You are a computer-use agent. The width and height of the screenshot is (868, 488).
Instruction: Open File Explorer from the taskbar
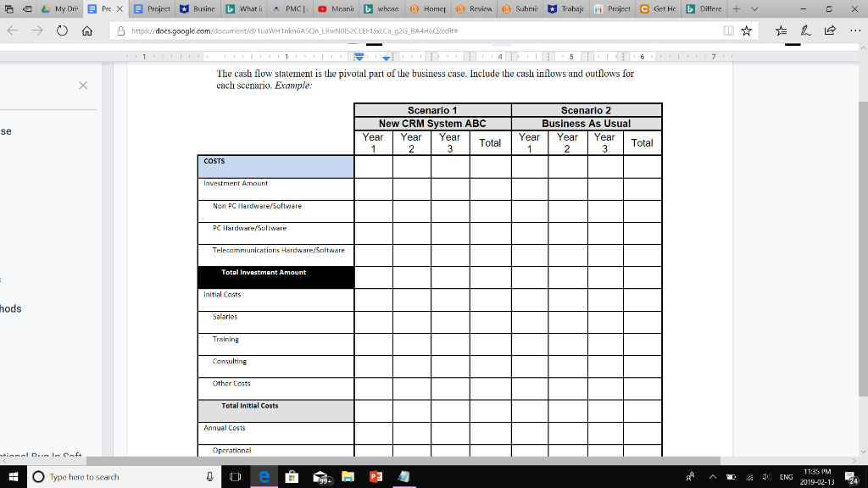[348, 476]
